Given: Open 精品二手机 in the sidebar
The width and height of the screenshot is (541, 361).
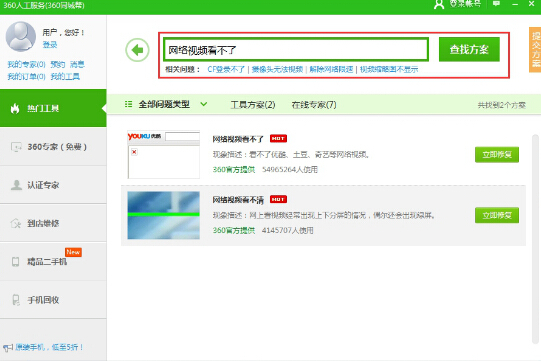Looking at the screenshot, I should [53, 262].
